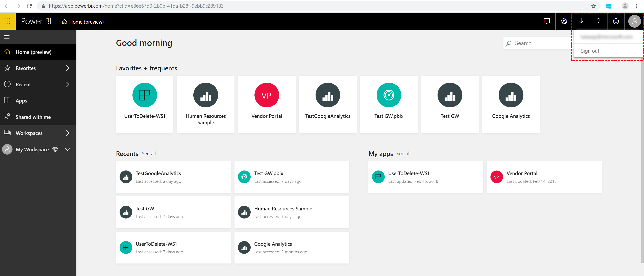644x276 pixels.
Task: Open Apps from the sidebar icon
Action: 7,100
